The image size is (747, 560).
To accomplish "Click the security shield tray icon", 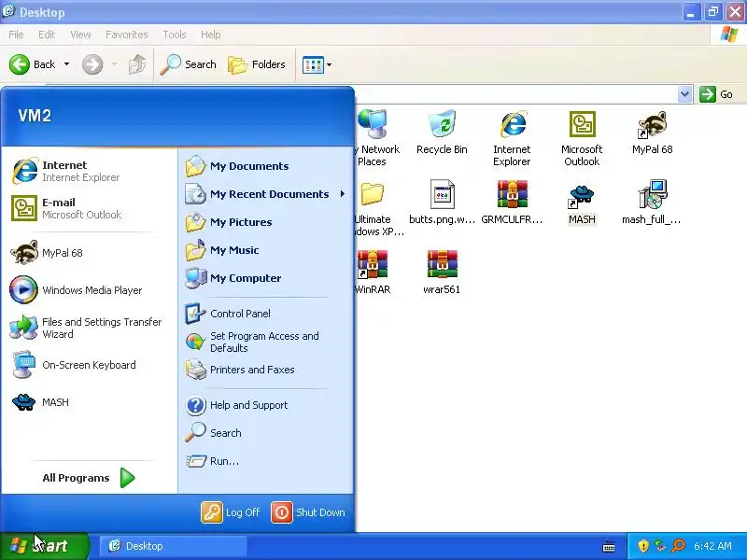I will click(x=643, y=546).
